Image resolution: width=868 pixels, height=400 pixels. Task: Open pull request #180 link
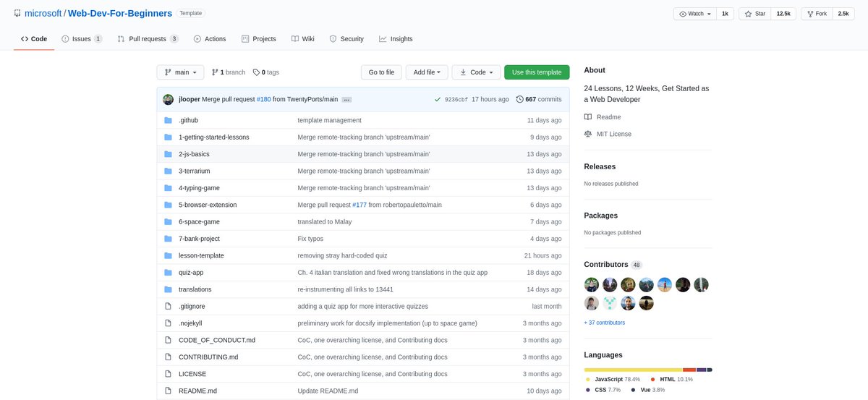coord(263,99)
